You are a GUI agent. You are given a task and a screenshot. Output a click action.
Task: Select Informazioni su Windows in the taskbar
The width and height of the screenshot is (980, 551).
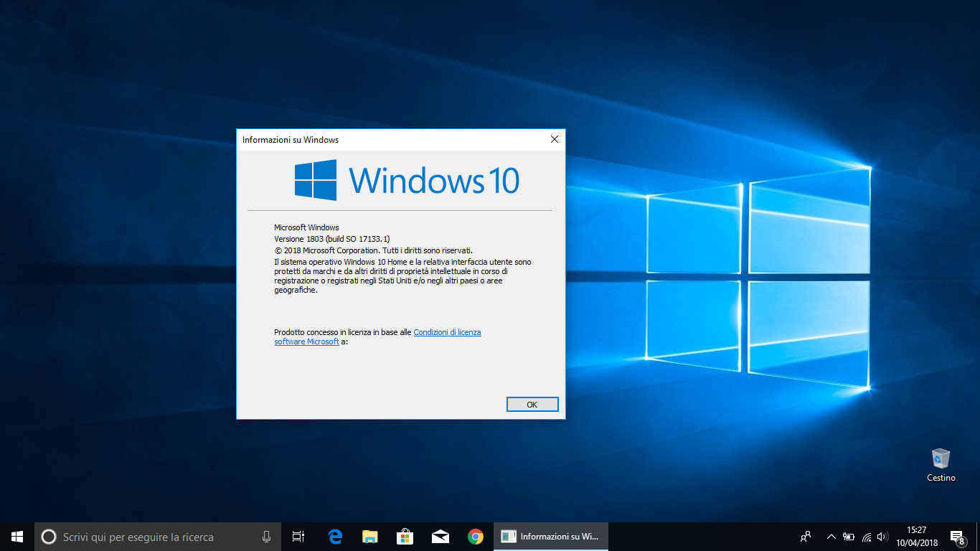[550, 536]
